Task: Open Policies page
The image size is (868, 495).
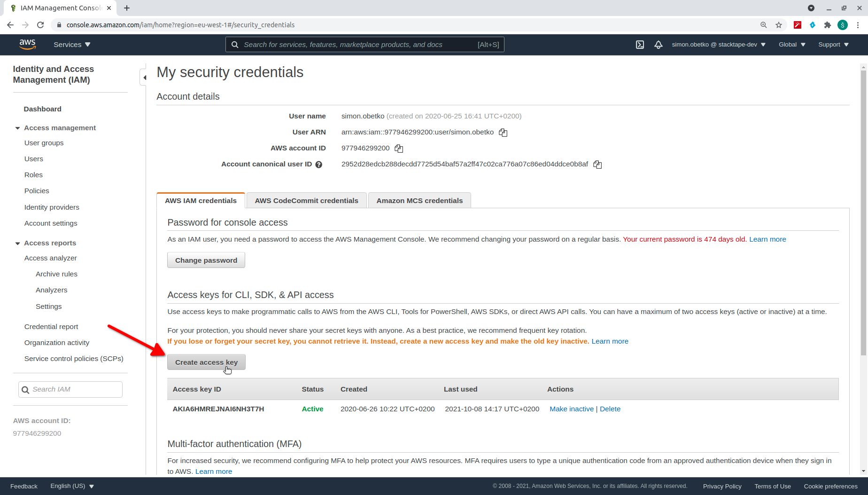Action: (x=37, y=191)
